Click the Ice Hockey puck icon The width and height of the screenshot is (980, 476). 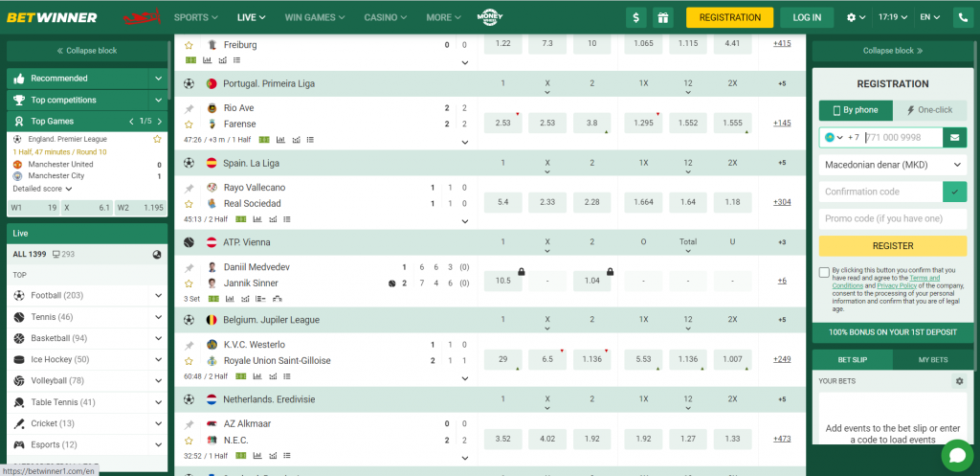(x=19, y=360)
